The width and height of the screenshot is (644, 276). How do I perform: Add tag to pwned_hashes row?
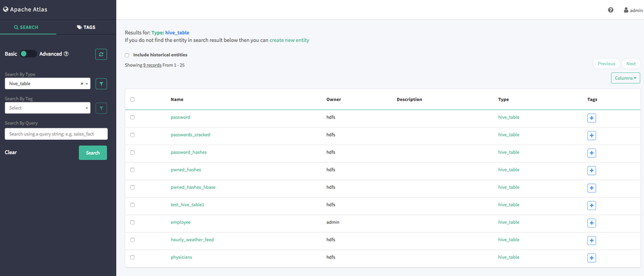[591, 170]
